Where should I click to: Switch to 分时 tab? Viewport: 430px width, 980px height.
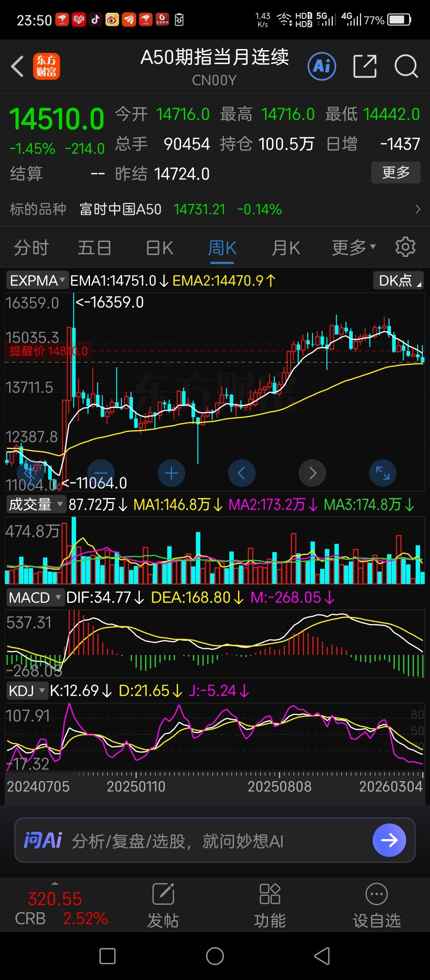coord(31,248)
